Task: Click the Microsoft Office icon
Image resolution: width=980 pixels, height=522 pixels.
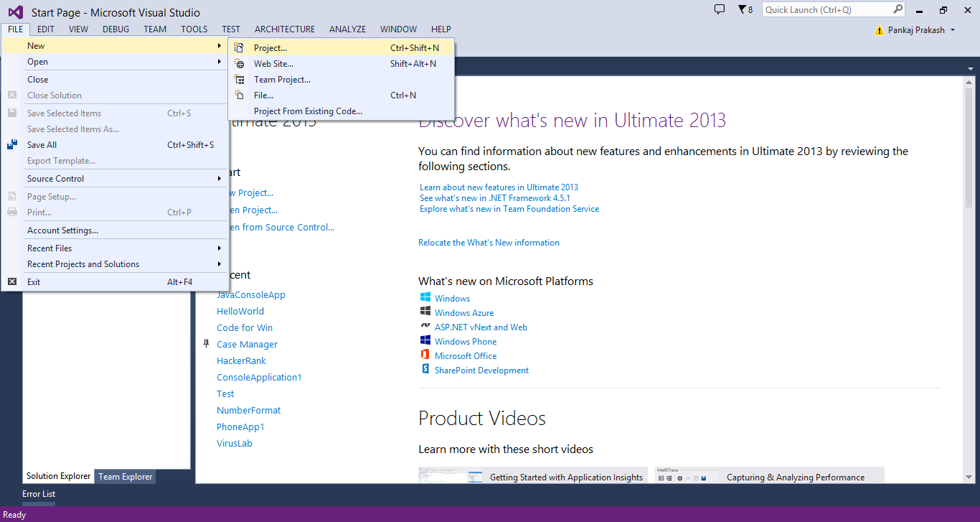Action: tap(425, 355)
